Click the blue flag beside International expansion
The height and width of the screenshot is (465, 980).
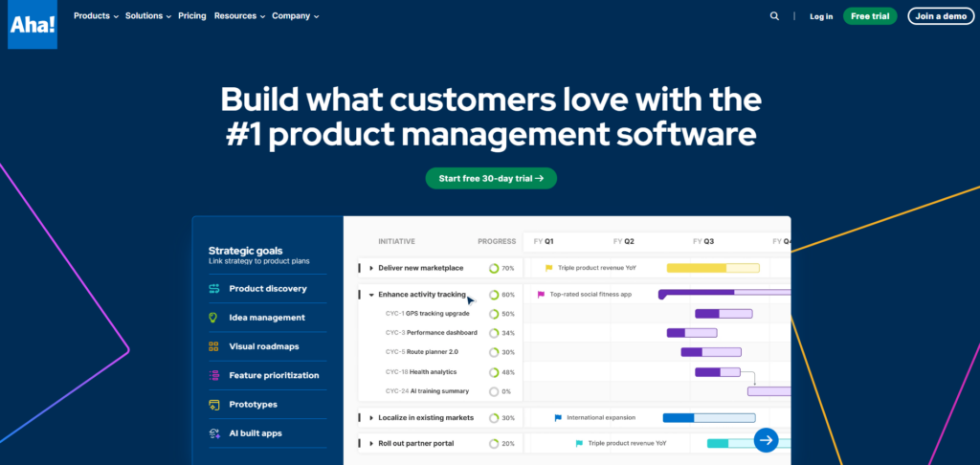tap(558, 417)
